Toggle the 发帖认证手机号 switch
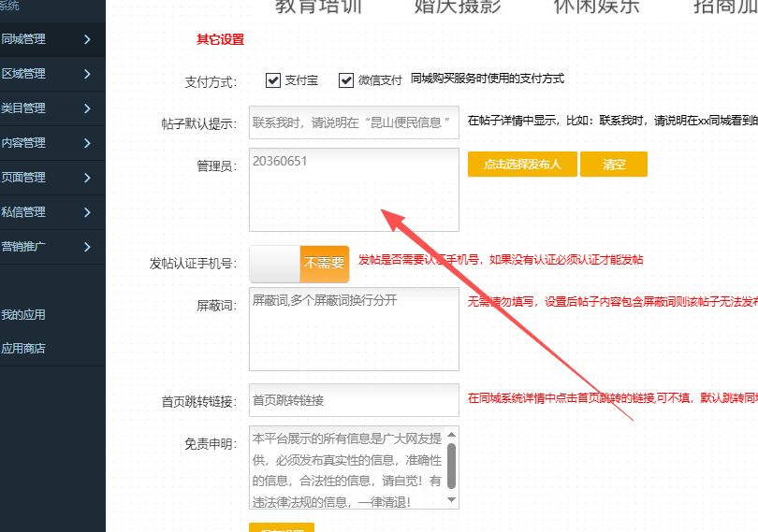Image resolution: width=758 pixels, height=532 pixels. pos(299,264)
